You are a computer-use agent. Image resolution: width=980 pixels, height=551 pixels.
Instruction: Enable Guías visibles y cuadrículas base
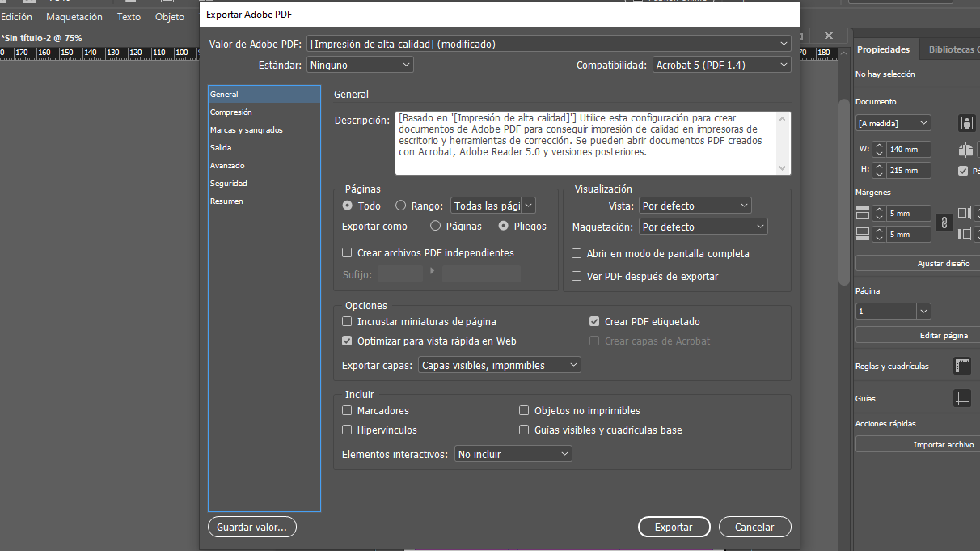click(x=524, y=430)
